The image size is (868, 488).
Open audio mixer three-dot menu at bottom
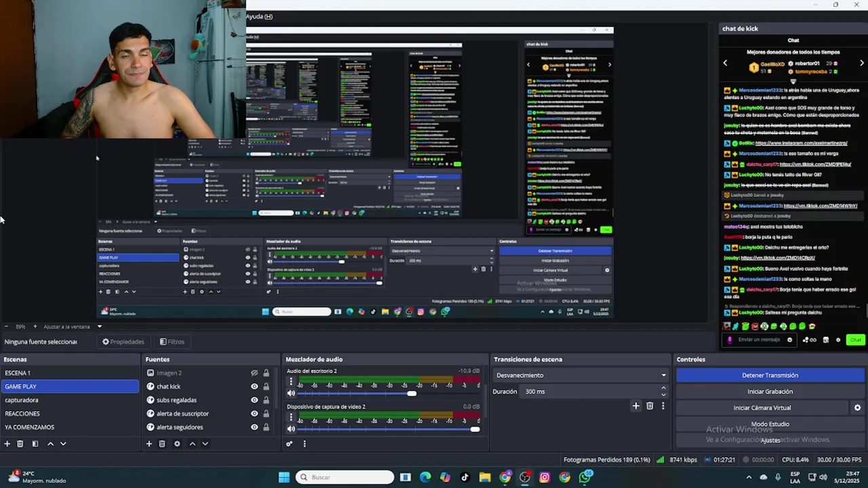pyautogui.click(x=304, y=444)
